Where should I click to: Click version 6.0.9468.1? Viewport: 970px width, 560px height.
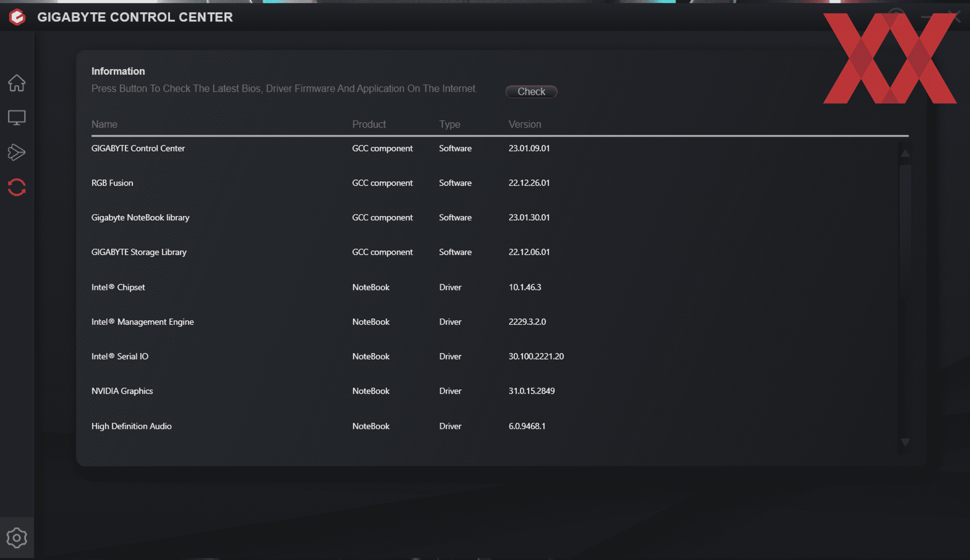click(x=527, y=426)
